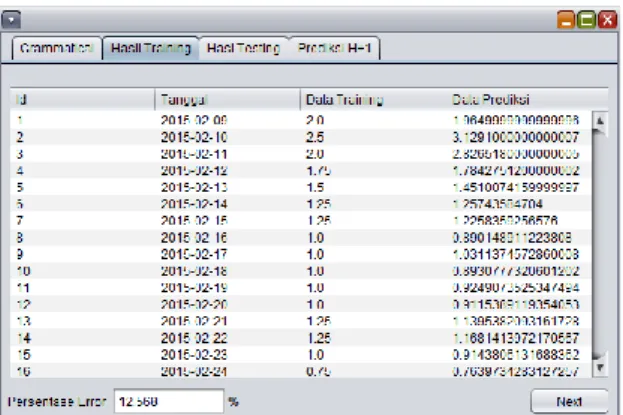This screenshot has width=623, height=415.
Task: Click training value 1.5 in row 5
Action: tap(315, 188)
